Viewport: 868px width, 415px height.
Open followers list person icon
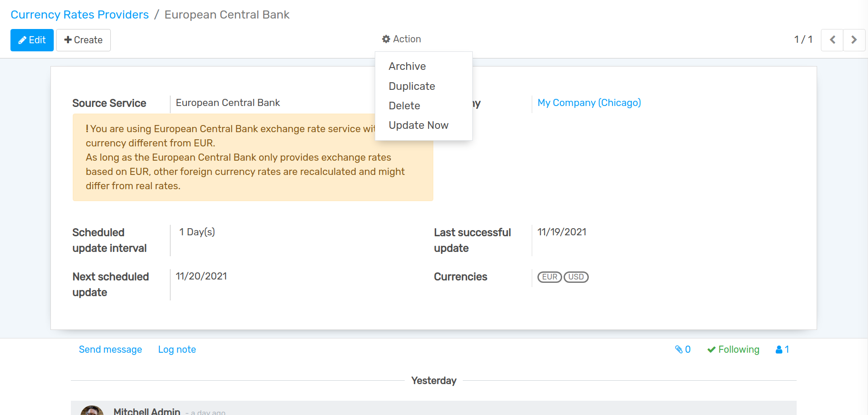[782, 349]
